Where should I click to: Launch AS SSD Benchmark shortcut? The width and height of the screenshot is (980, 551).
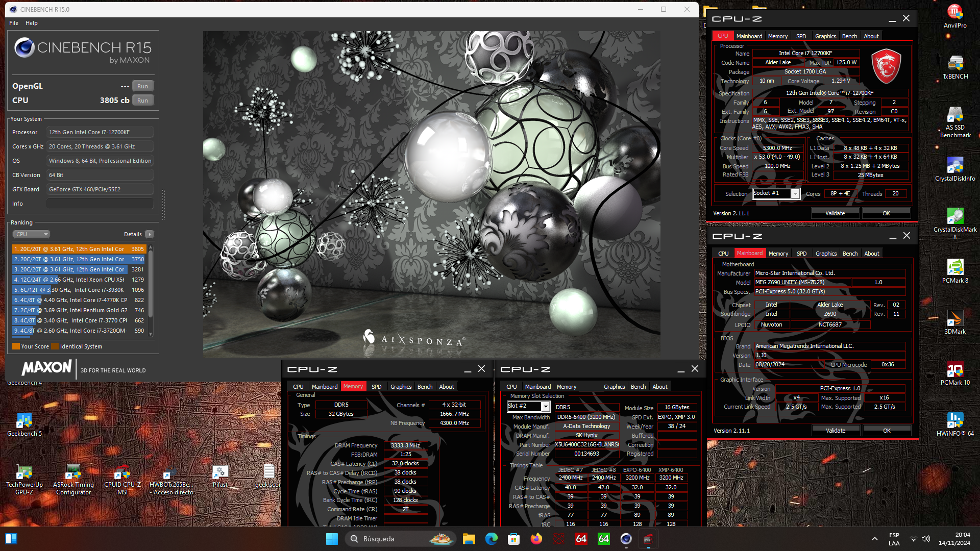(954, 121)
